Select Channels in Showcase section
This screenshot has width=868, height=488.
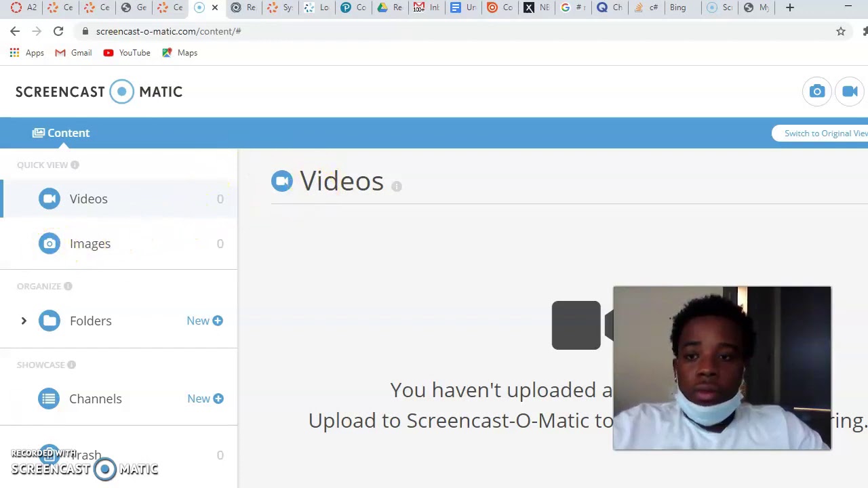pyautogui.click(x=95, y=399)
